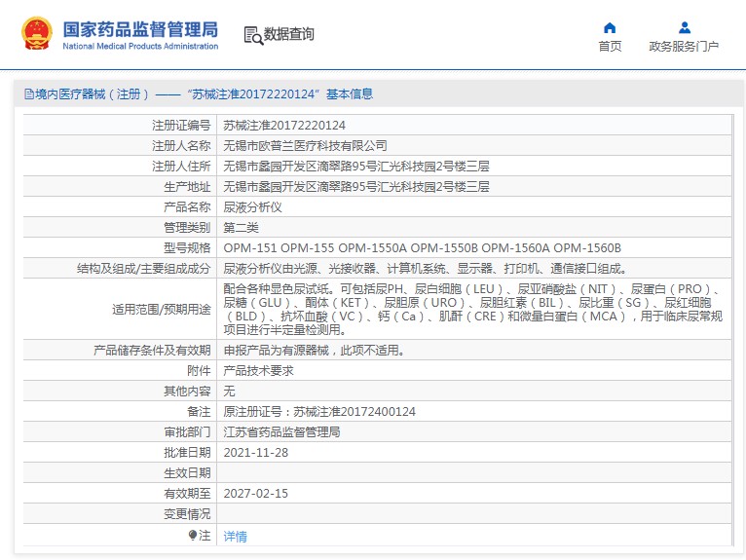Viewport: 746px width, 560px height.
Task: Click registration number value 苏械注准20172220124
Action: pos(284,126)
